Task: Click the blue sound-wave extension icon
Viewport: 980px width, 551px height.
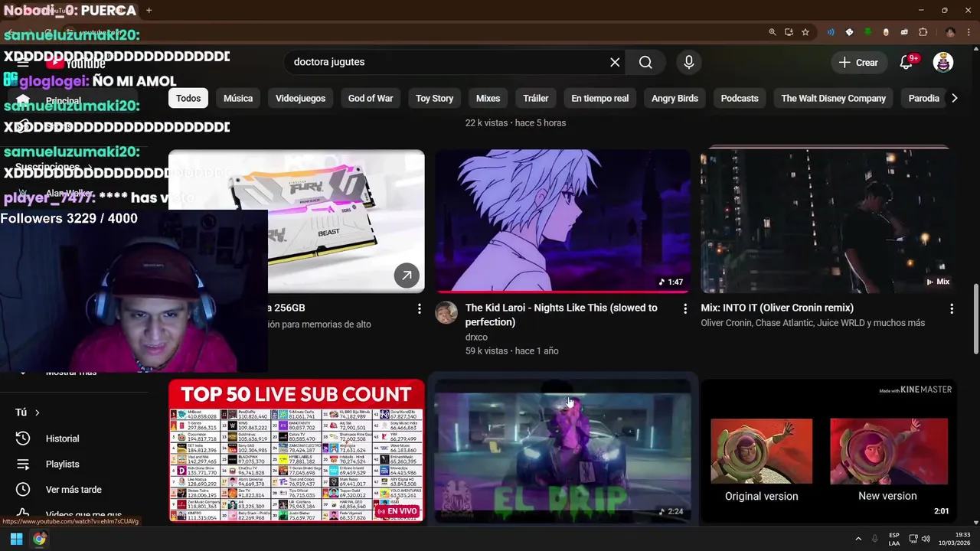Action: pos(831,32)
